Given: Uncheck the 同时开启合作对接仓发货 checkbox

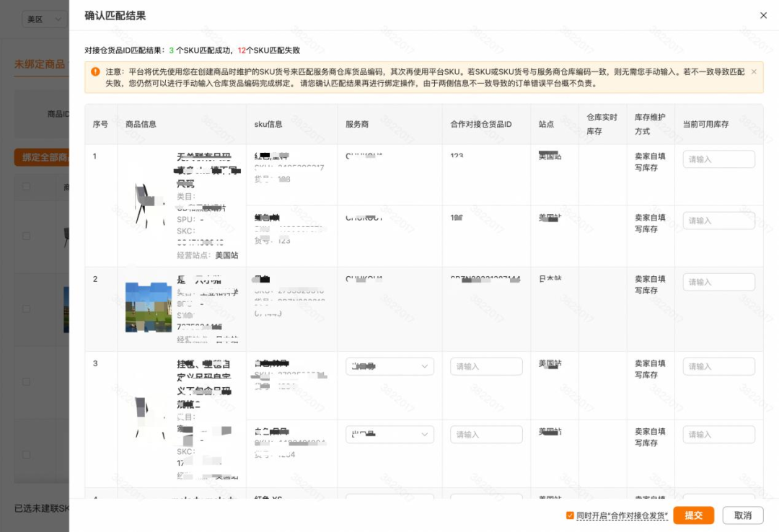Looking at the screenshot, I should 569,515.
